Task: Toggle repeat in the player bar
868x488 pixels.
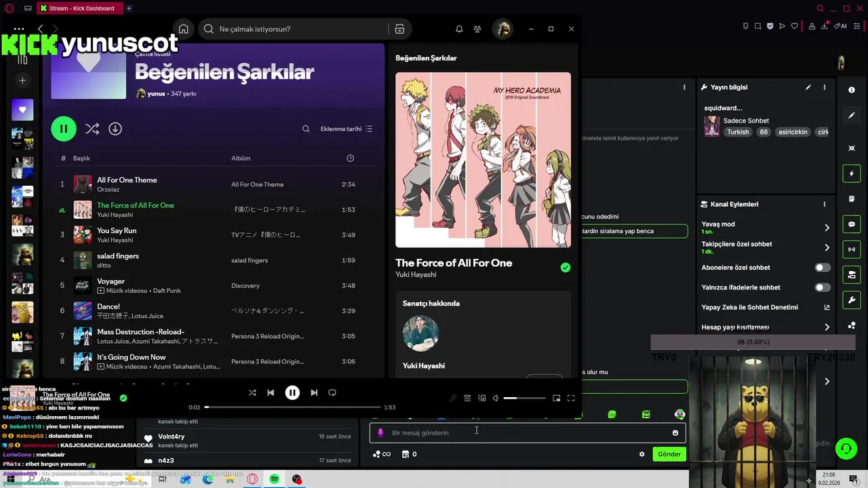Action: (x=332, y=392)
